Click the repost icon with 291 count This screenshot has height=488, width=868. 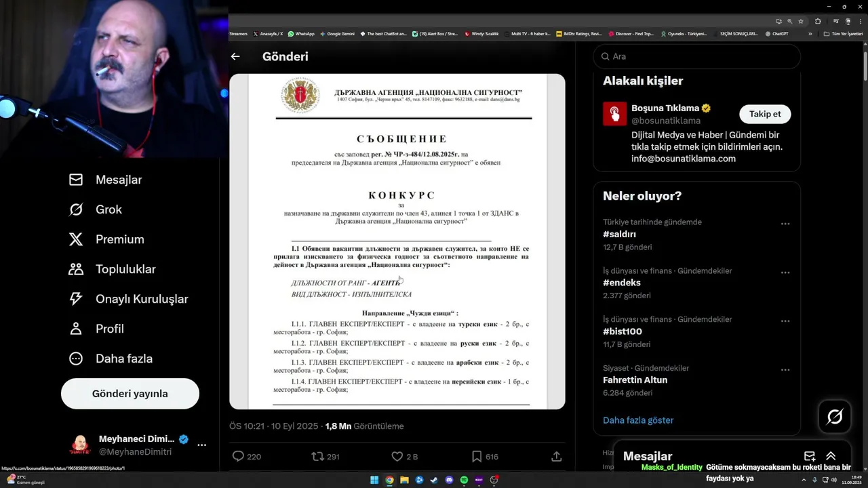(x=317, y=457)
